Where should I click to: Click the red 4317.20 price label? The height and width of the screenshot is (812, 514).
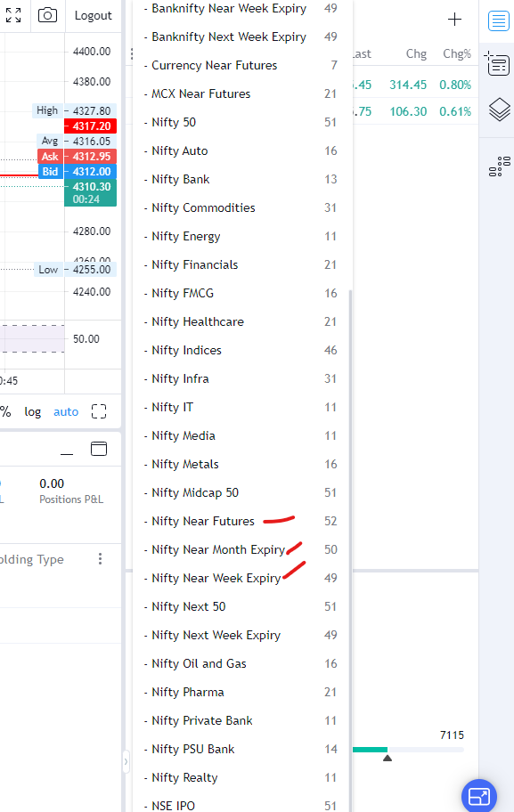pos(90,126)
